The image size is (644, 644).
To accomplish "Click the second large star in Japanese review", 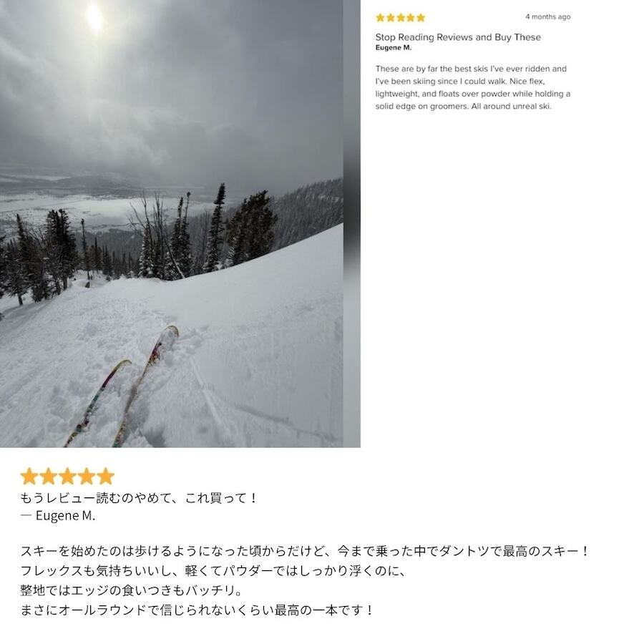I will [x=49, y=477].
